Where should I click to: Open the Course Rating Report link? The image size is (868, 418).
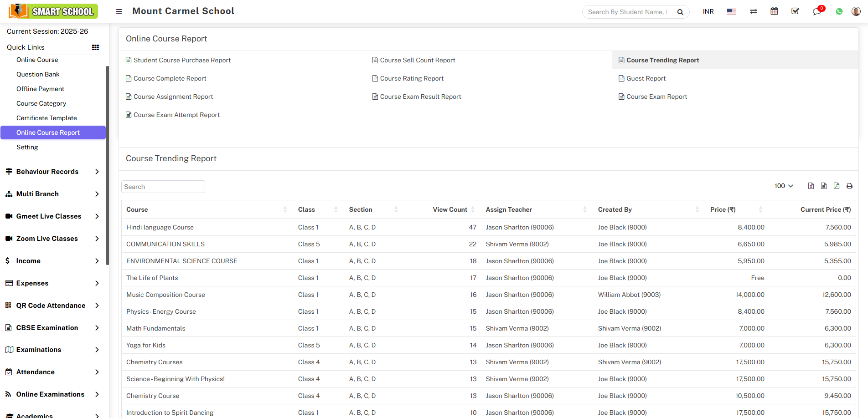coord(412,78)
